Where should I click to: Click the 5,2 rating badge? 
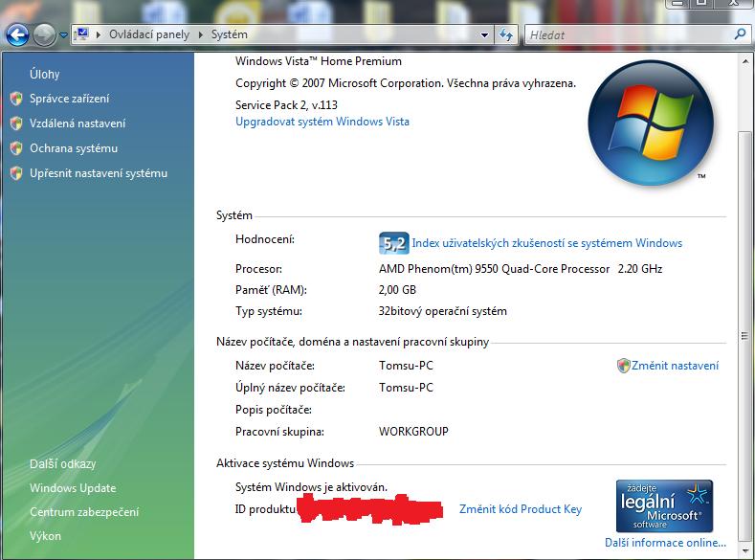click(394, 243)
